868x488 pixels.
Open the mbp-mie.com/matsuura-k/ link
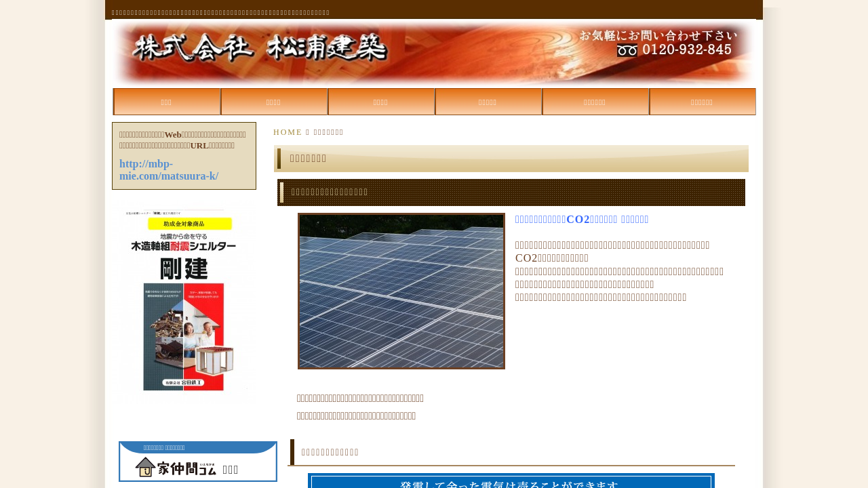pyautogui.click(x=169, y=170)
